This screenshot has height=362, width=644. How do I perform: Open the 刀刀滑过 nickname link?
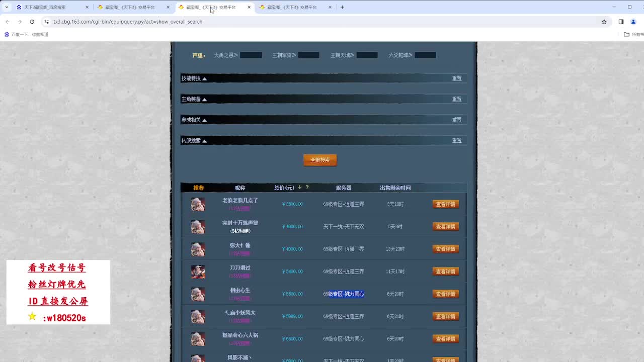point(240,267)
